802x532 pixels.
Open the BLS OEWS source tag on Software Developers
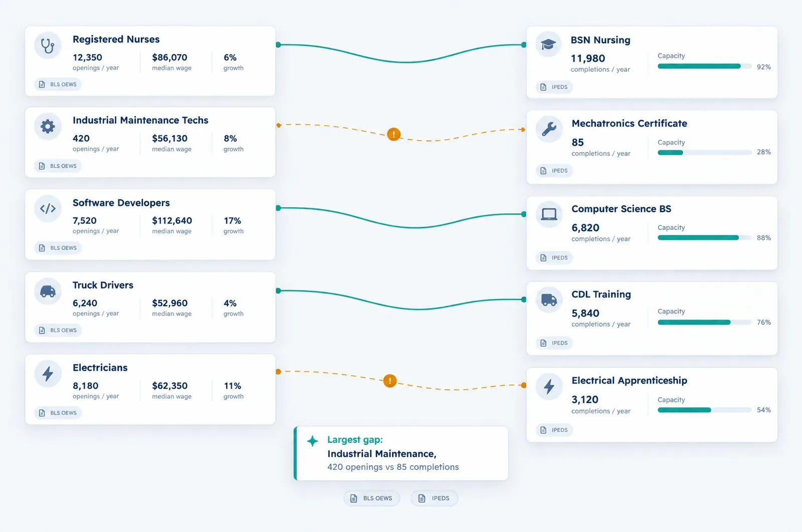click(58, 247)
